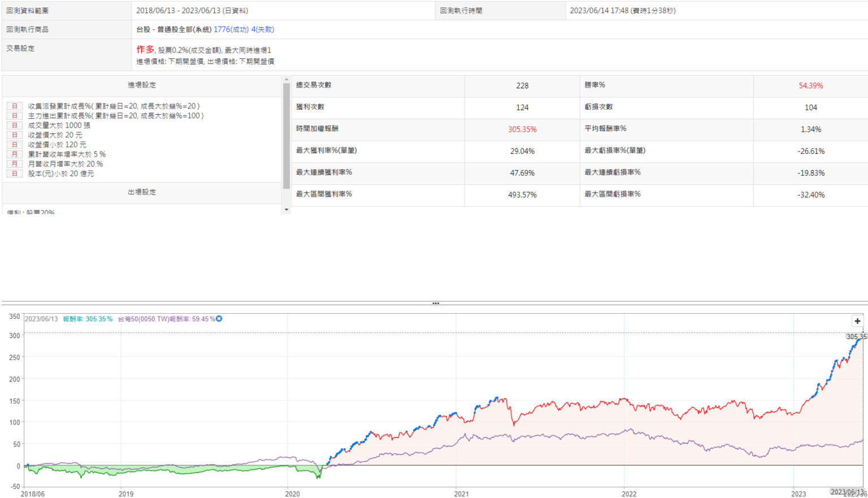Click the 日 badge beside 收盤價大於 20 元
The height and width of the screenshot is (498, 868).
15,135
